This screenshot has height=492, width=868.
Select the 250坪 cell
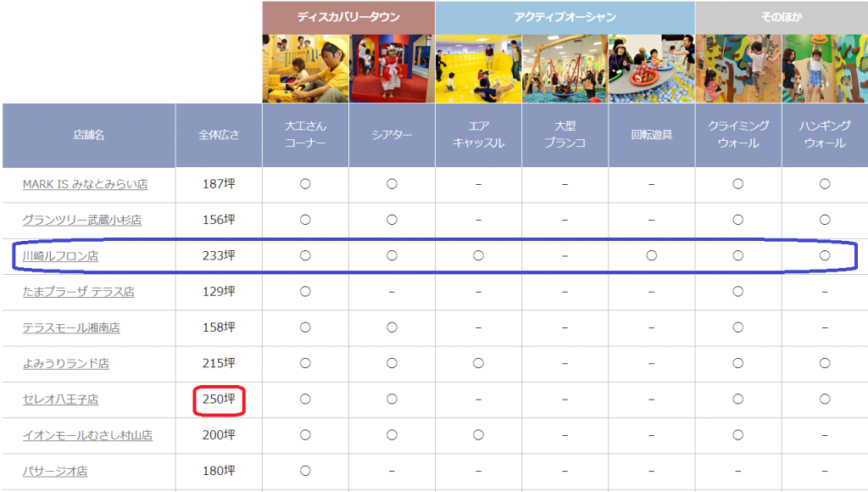point(219,399)
